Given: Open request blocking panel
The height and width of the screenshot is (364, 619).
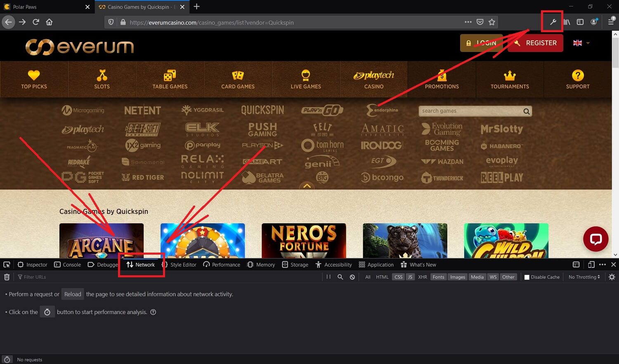Looking at the screenshot, I should 352,277.
